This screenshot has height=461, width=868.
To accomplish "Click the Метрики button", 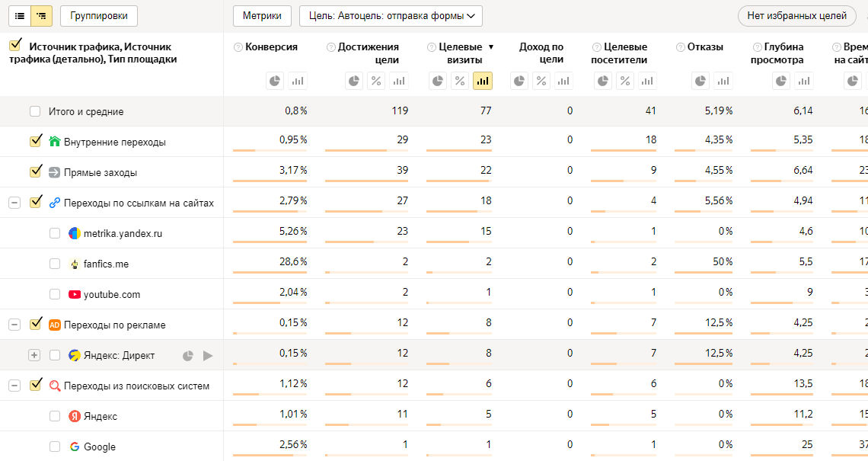I will point(262,15).
